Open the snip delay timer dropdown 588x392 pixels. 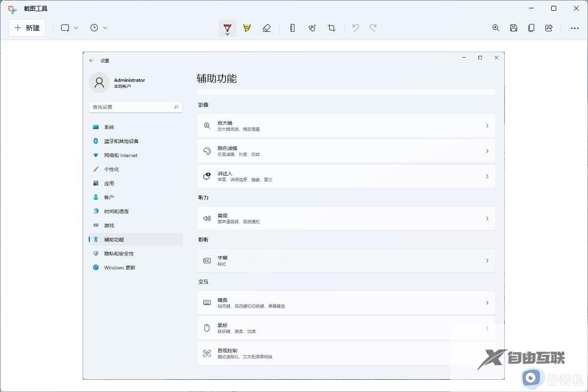pos(105,28)
